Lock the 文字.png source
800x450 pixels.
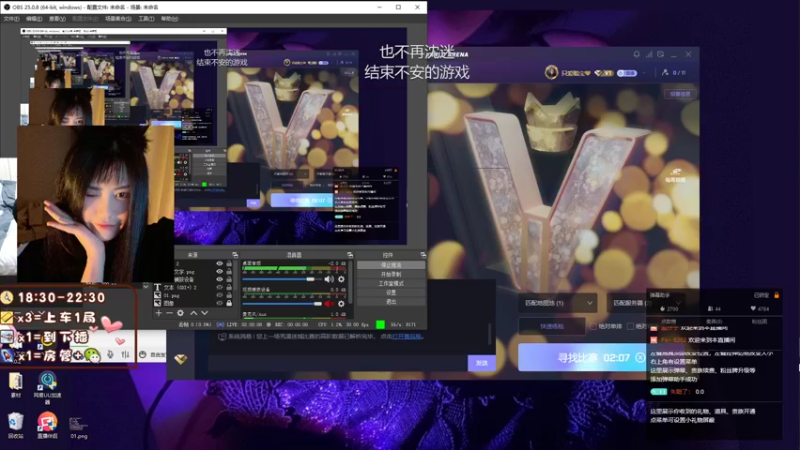click(229, 271)
